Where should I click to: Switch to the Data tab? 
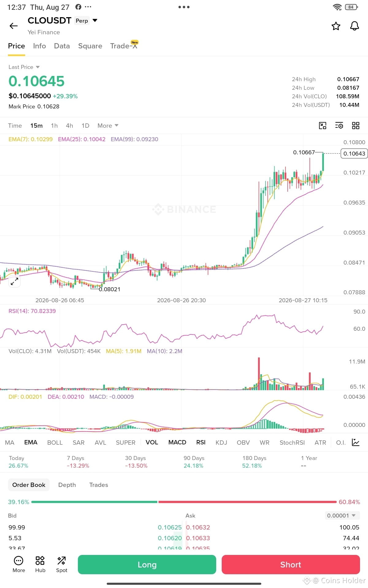pyautogui.click(x=62, y=46)
